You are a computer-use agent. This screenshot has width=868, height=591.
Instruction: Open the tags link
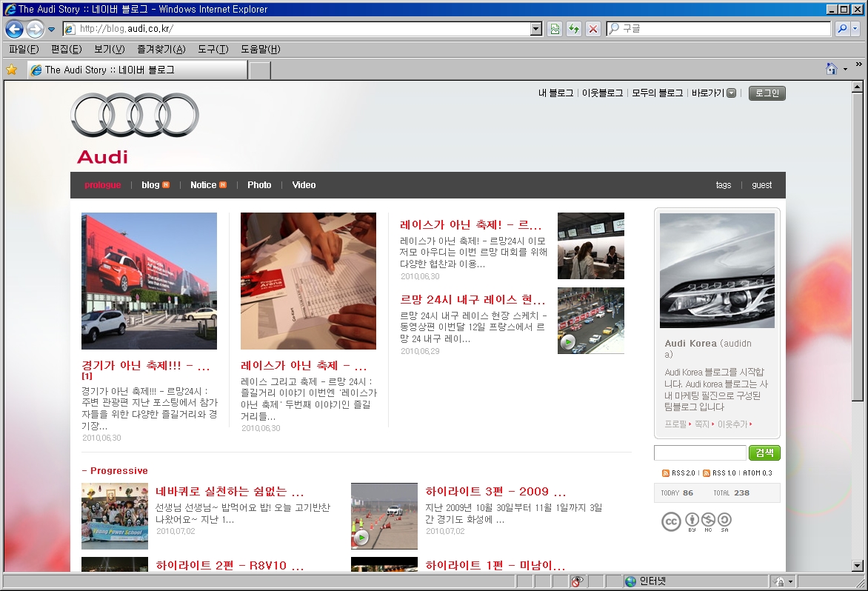pos(723,185)
